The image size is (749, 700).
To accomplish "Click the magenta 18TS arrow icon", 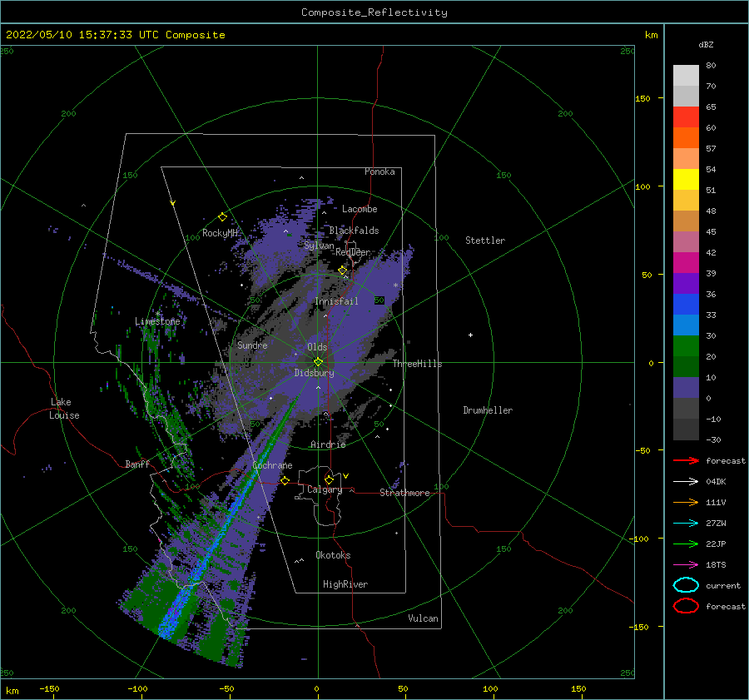I will (x=686, y=565).
